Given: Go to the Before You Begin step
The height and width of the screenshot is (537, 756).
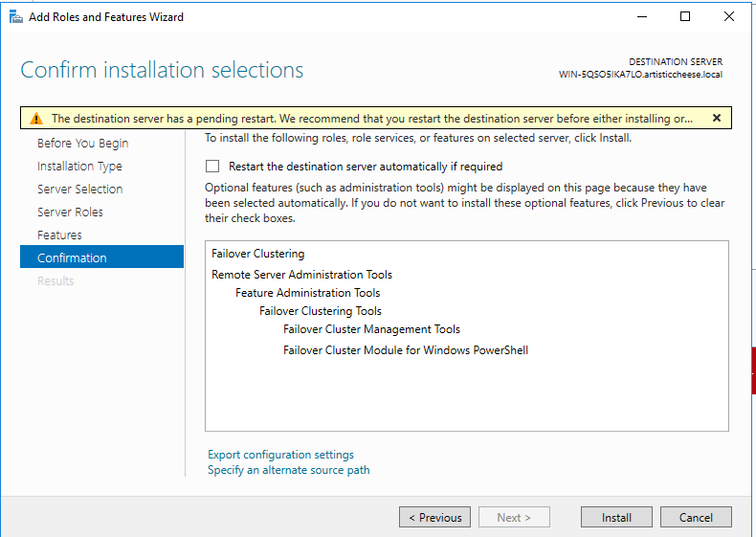Looking at the screenshot, I should 82,144.
